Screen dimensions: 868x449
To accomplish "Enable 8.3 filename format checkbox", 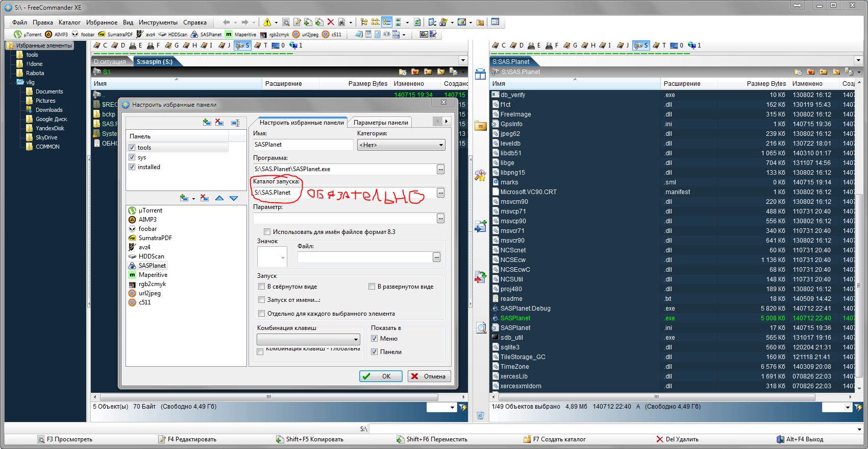I will (267, 232).
